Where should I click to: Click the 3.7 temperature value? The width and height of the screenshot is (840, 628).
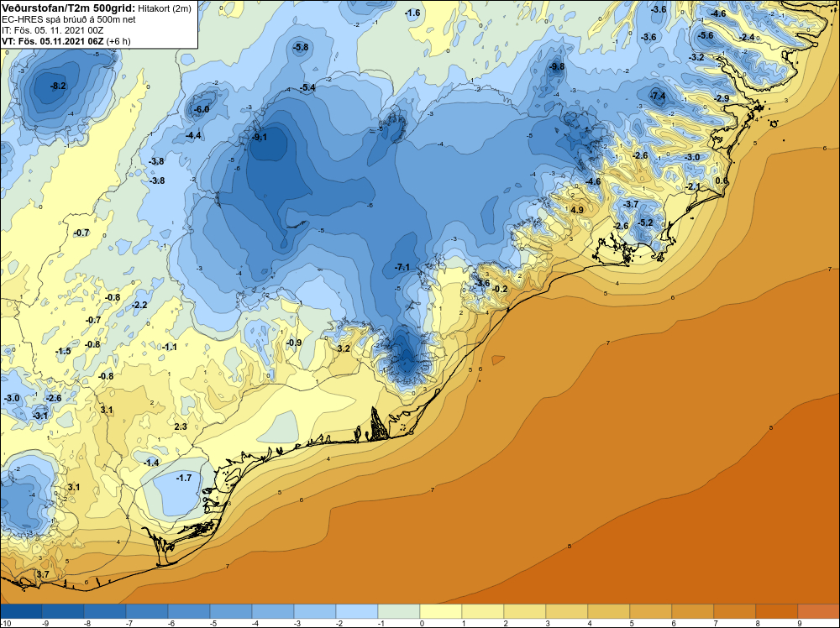click(42, 574)
